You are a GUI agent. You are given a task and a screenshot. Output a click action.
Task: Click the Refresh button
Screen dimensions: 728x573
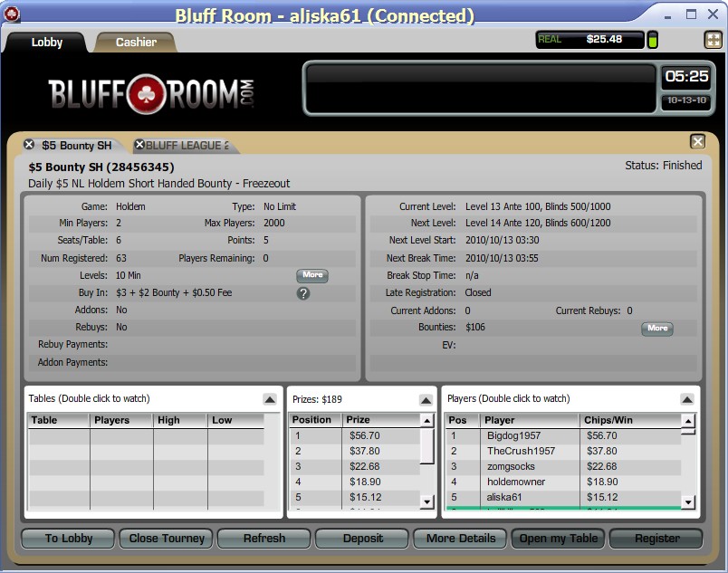coord(264,539)
